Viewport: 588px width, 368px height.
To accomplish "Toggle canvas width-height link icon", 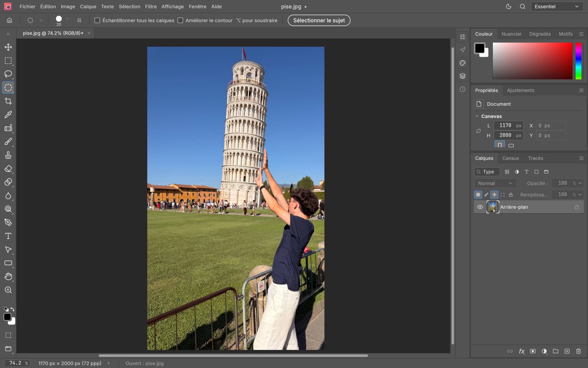I will click(x=478, y=131).
